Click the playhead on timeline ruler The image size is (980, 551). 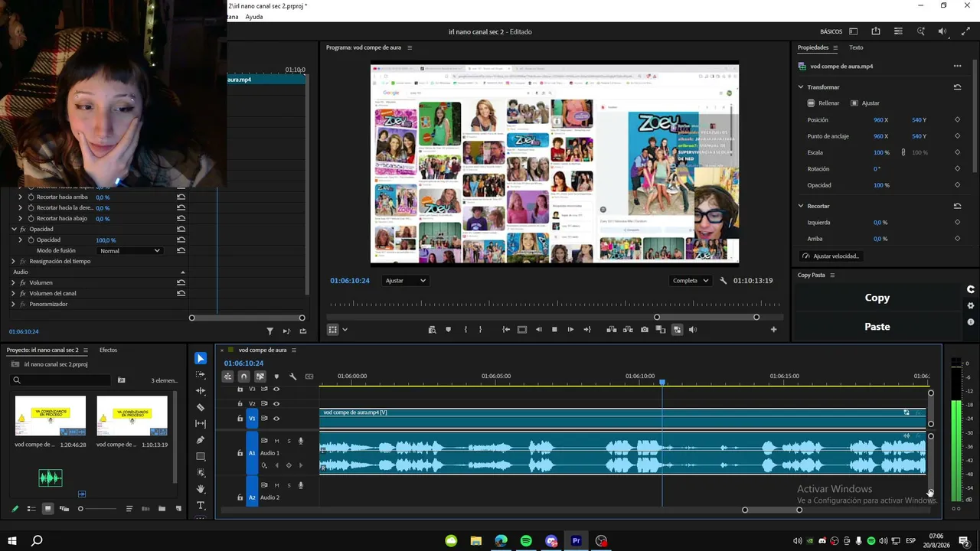(662, 382)
